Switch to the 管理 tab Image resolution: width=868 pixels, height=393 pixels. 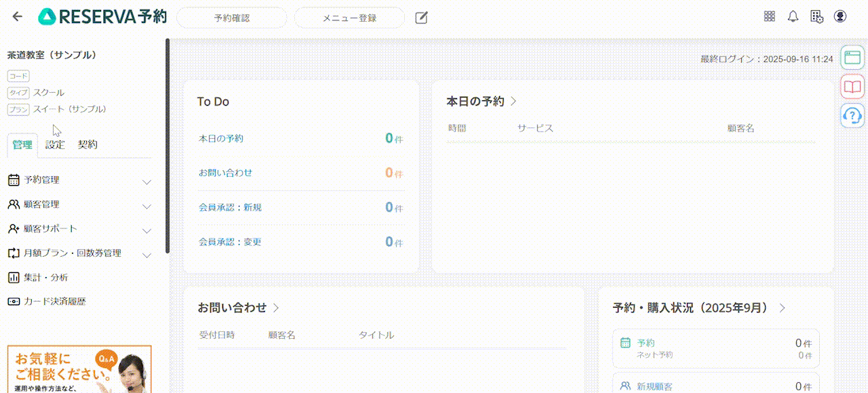click(x=22, y=145)
